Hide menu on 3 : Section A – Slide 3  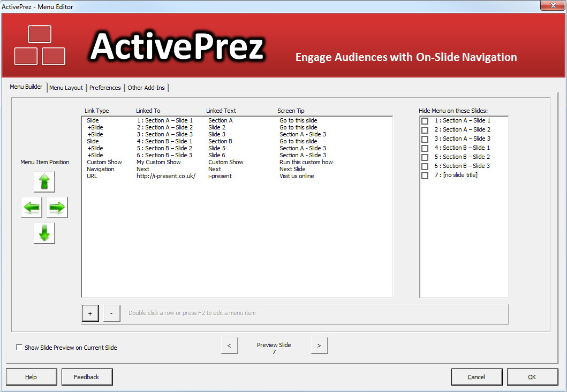[x=425, y=139]
